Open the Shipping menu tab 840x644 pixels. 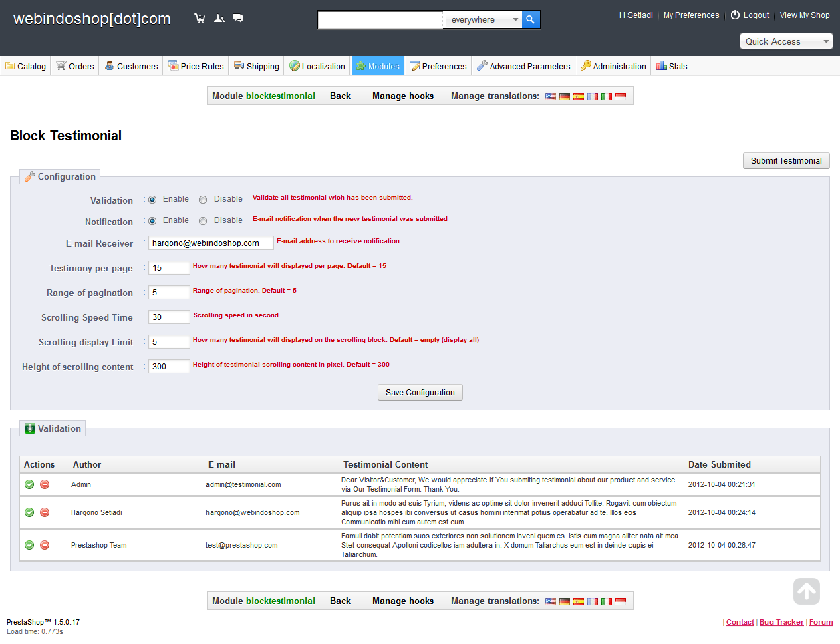[x=257, y=66]
